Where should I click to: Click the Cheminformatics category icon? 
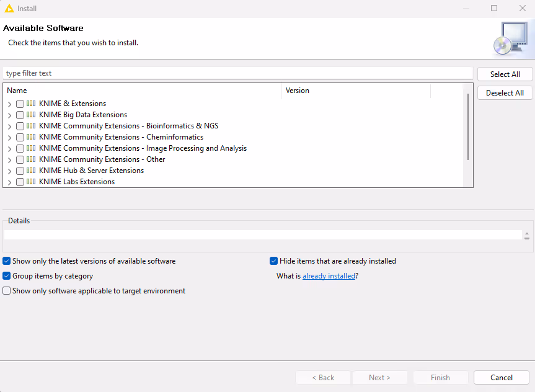[31, 137]
